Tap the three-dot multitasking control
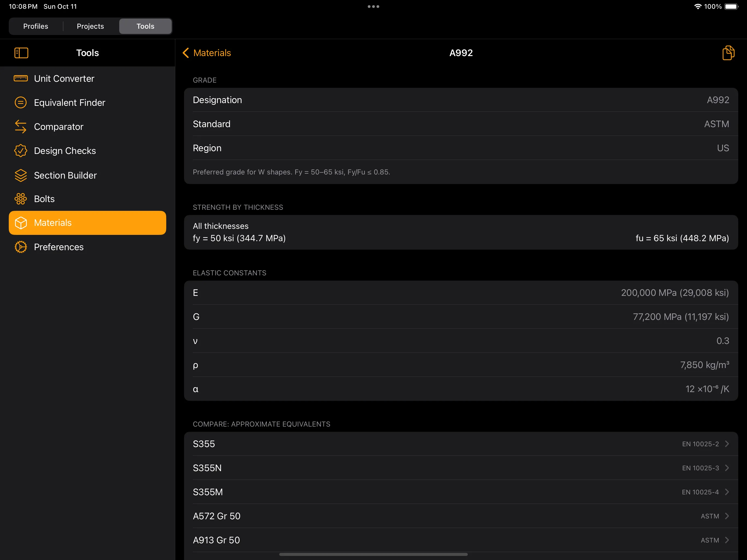This screenshot has height=560, width=747. (x=373, y=6)
